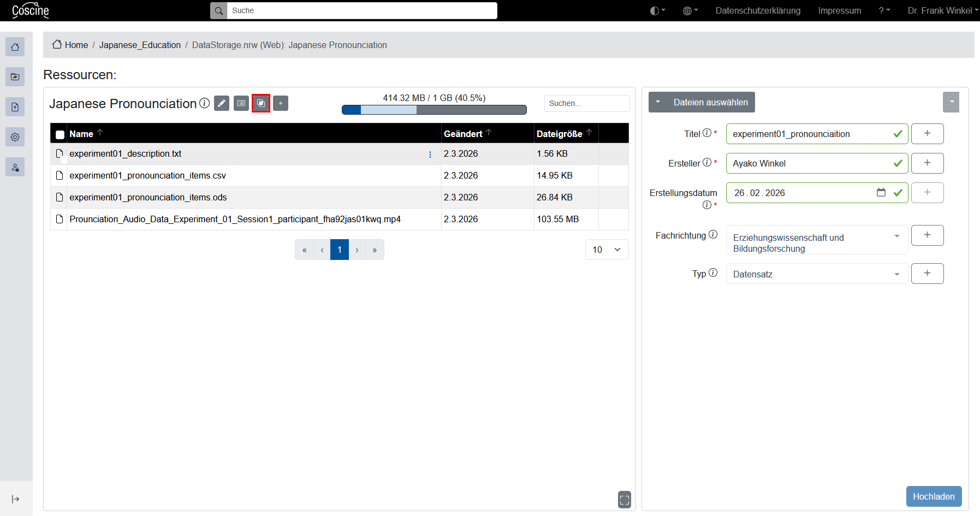This screenshot has width=980, height=516.
Task: Click the info icon beside Japanese Pronounciation
Action: 205,103
